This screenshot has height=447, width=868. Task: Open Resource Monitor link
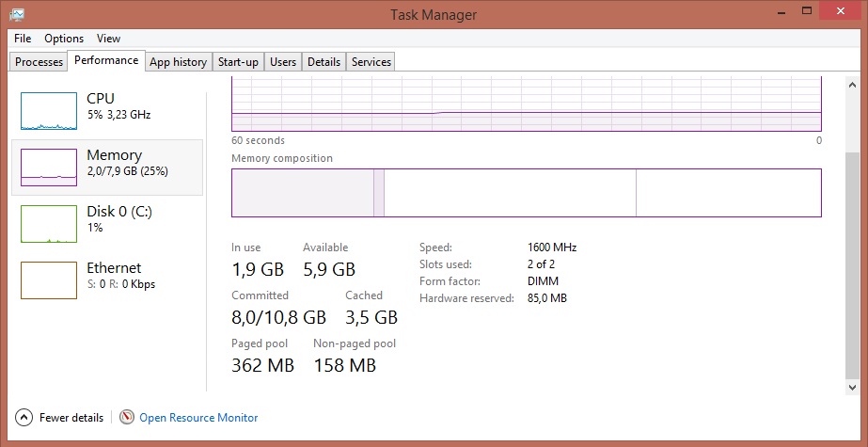point(198,418)
